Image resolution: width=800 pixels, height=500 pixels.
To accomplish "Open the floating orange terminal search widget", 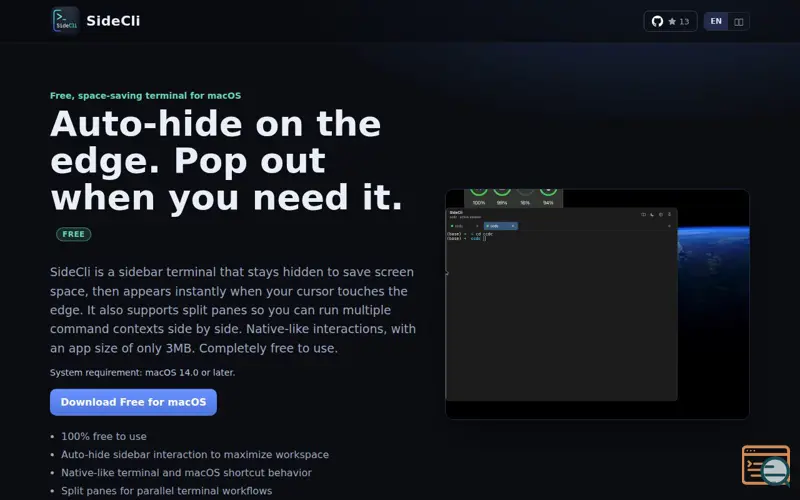I will pyautogui.click(x=766, y=465).
